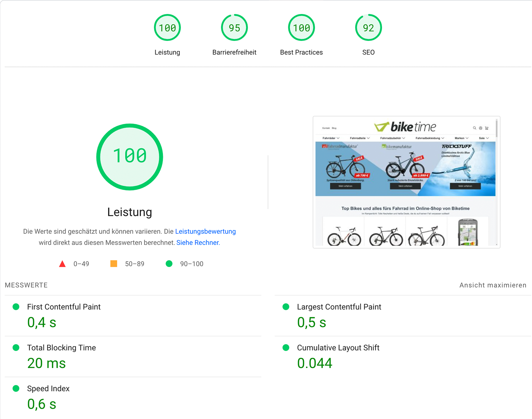Click Ansicht maximieren to expand metrics
Screen dimensions: 532x419
493,285
